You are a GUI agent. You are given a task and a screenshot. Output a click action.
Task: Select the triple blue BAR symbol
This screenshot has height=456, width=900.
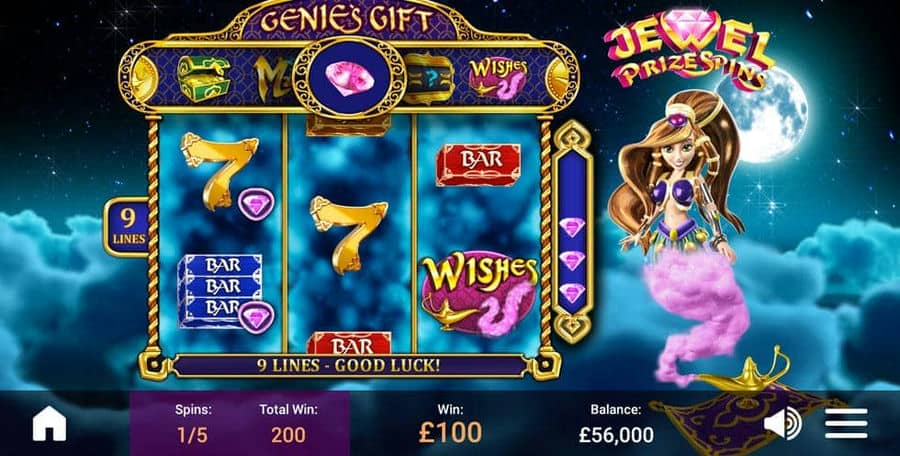coord(220,292)
